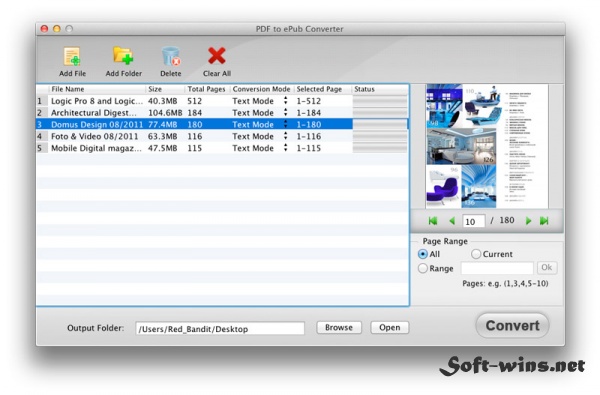Click the 47.5MB size cell

(163, 148)
